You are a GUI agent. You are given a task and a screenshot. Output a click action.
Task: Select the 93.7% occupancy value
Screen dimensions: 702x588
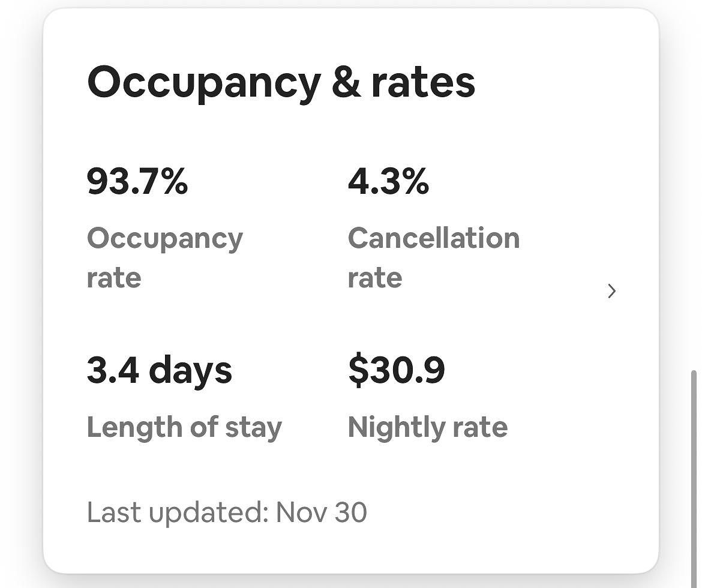tap(137, 182)
